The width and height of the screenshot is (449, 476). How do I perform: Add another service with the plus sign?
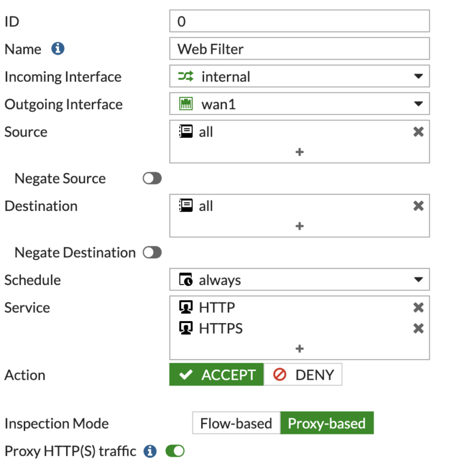click(299, 348)
